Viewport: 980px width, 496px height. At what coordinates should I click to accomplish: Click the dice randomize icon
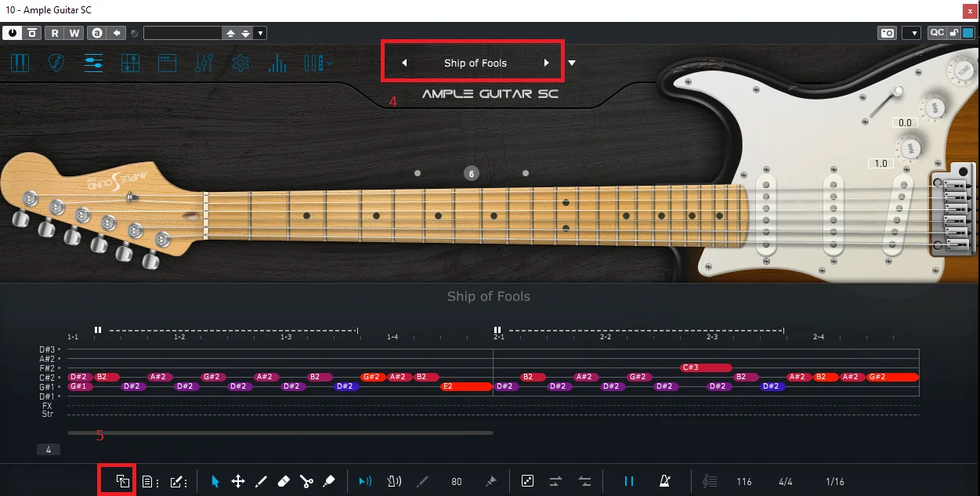[527, 481]
